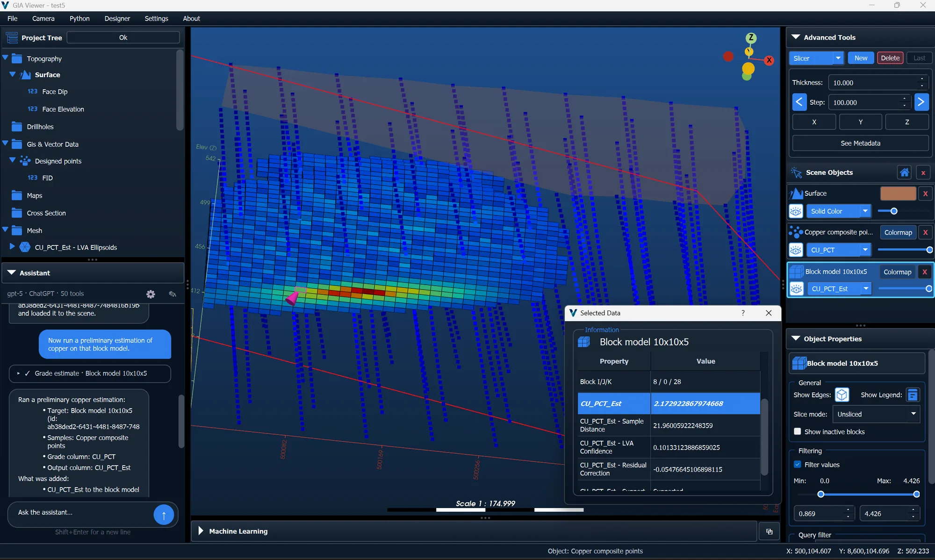Click the Scene Objects home icon
935x560 pixels.
click(905, 172)
